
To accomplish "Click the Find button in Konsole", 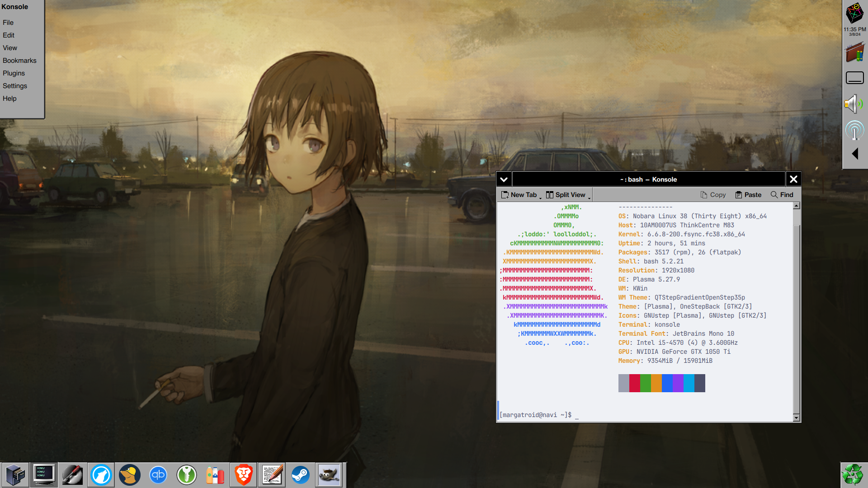I will click(x=782, y=195).
